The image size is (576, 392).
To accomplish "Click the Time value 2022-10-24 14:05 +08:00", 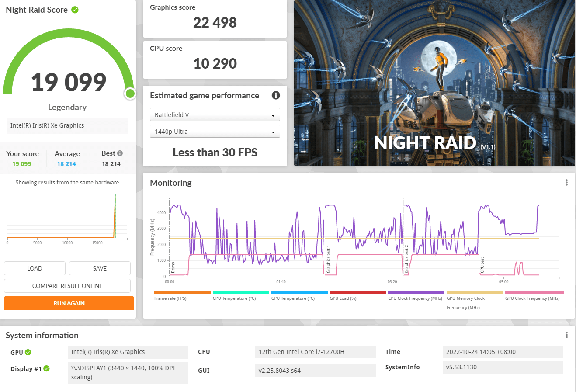I will pyautogui.click(x=503, y=352).
